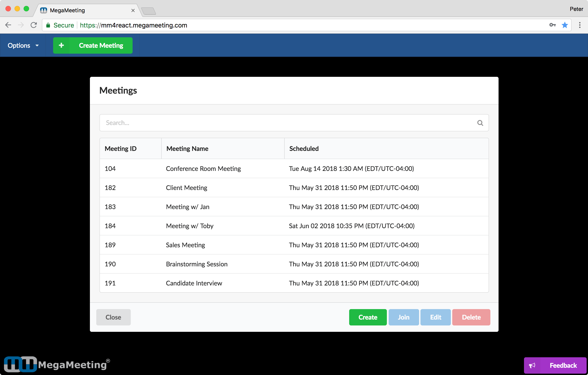Click the secure padlock icon in address bar
Image resolution: width=588 pixels, height=375 pixels.
click(48, 25)
